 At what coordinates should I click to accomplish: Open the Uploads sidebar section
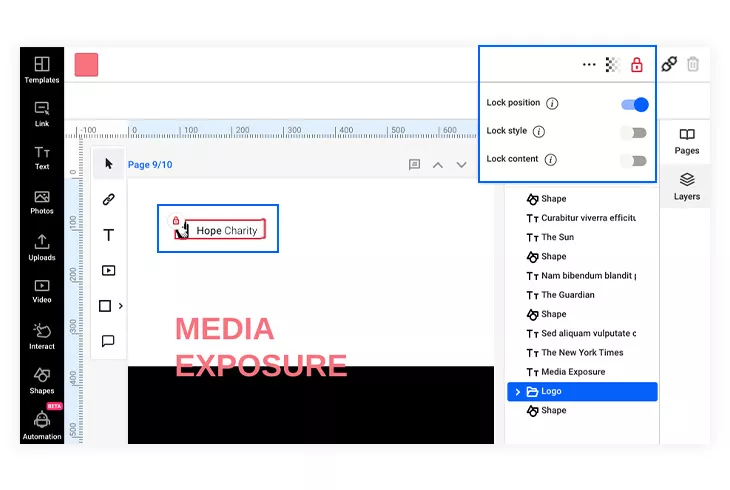tap(42, 247)
